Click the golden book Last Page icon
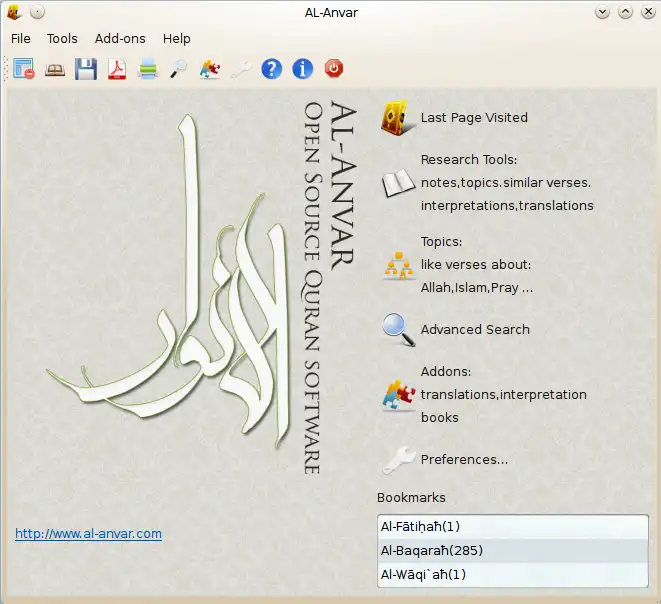This screenshot has height=604, width=661. 398,118
